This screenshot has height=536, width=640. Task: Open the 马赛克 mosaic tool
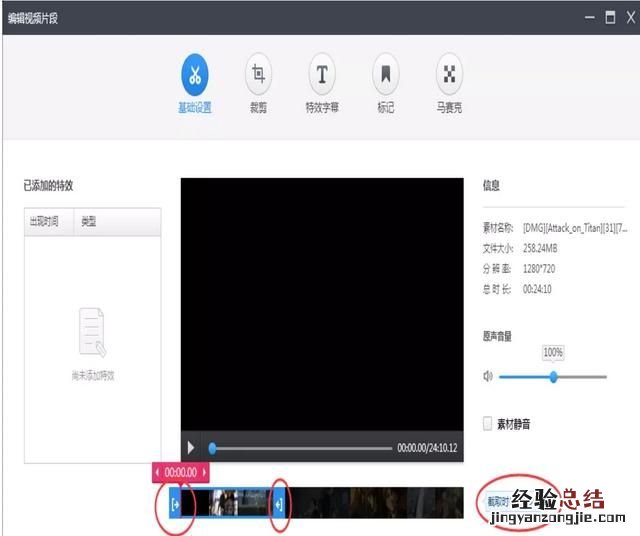[x=449, y=74]
